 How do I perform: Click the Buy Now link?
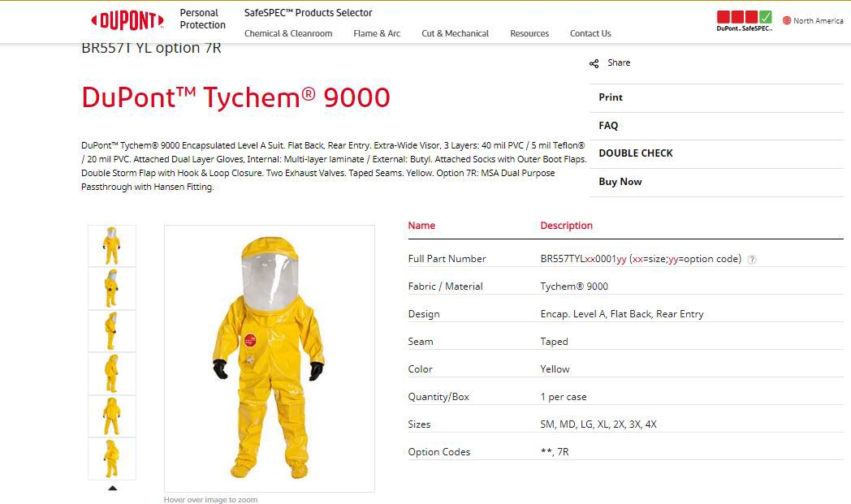(620, 182)
